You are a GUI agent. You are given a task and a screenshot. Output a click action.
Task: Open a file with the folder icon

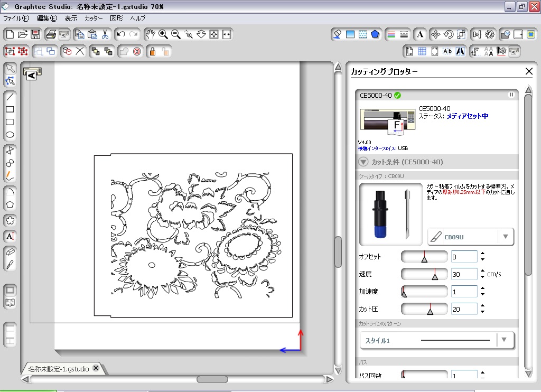click(22, 34)
